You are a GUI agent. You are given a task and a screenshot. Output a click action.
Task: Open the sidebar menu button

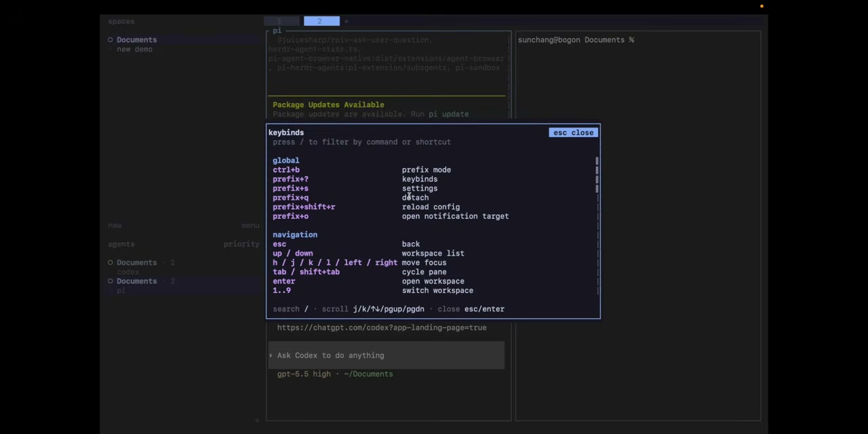[250, 225]
